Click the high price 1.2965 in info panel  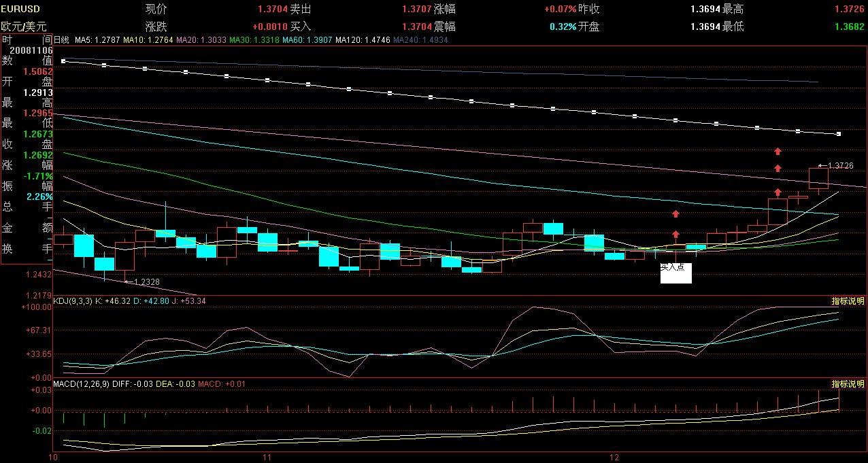(x=38, y=113)
